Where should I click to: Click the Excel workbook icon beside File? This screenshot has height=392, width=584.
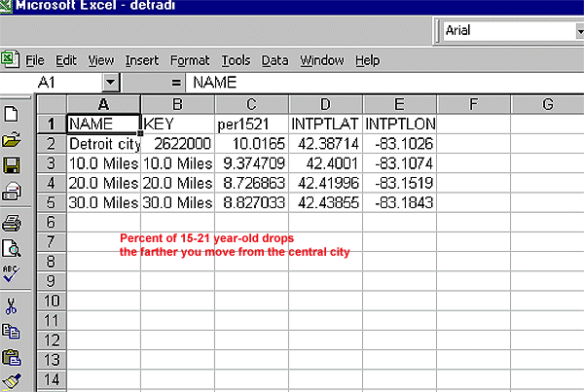click(11, 60)
